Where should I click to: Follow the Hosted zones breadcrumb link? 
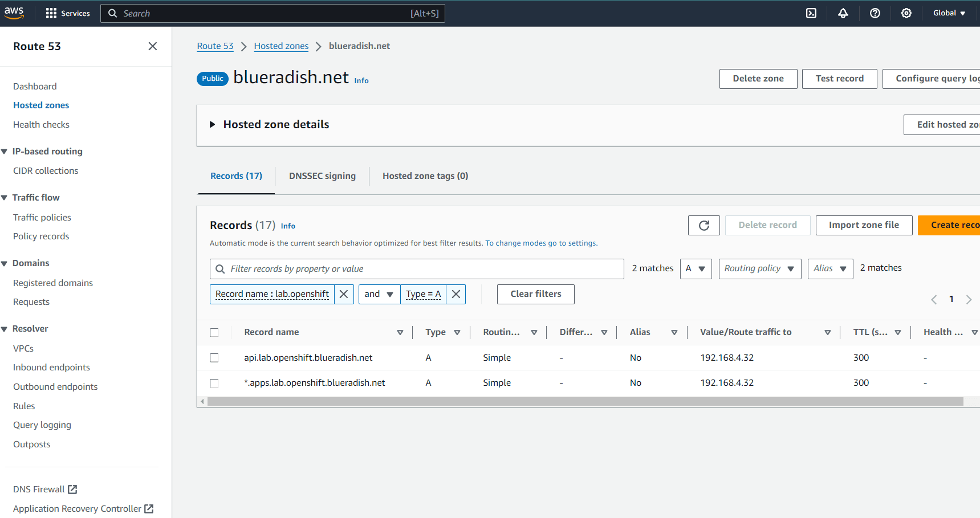(281, 46)
